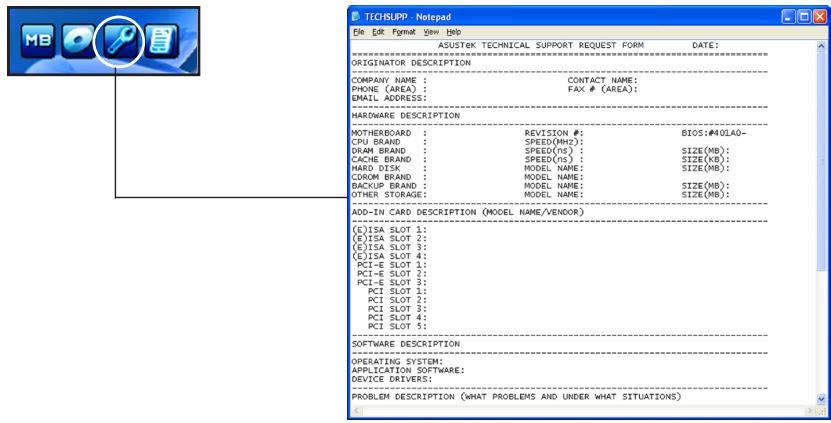
Task: Select the wrench technical support icon
Action: pos(121,41)
